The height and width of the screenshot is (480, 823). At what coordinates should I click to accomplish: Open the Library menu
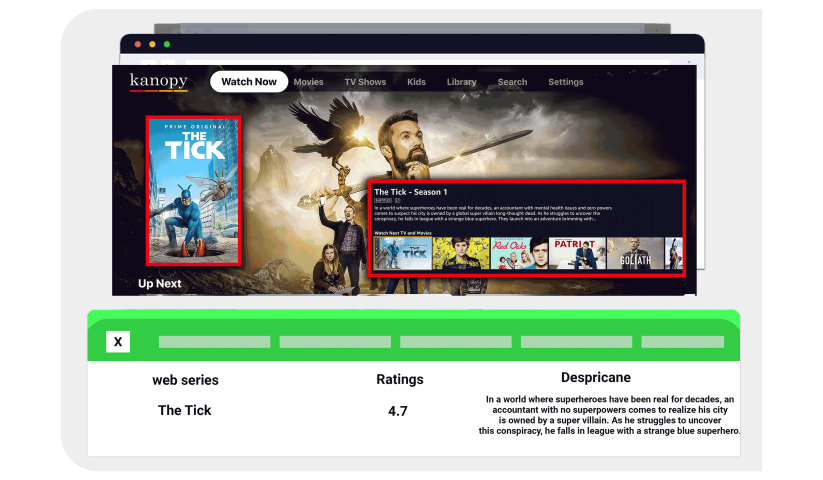click(461, 82)
